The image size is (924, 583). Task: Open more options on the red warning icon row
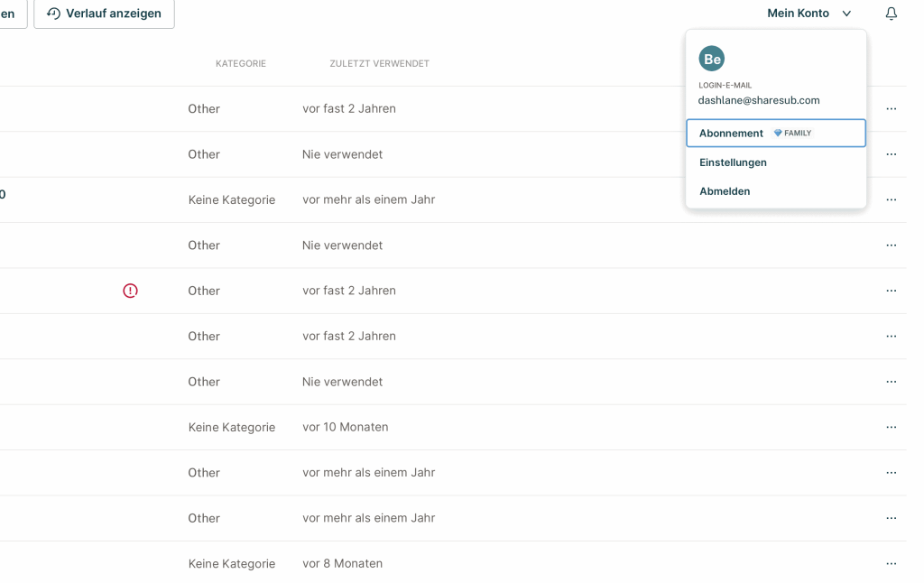point(891,291)
